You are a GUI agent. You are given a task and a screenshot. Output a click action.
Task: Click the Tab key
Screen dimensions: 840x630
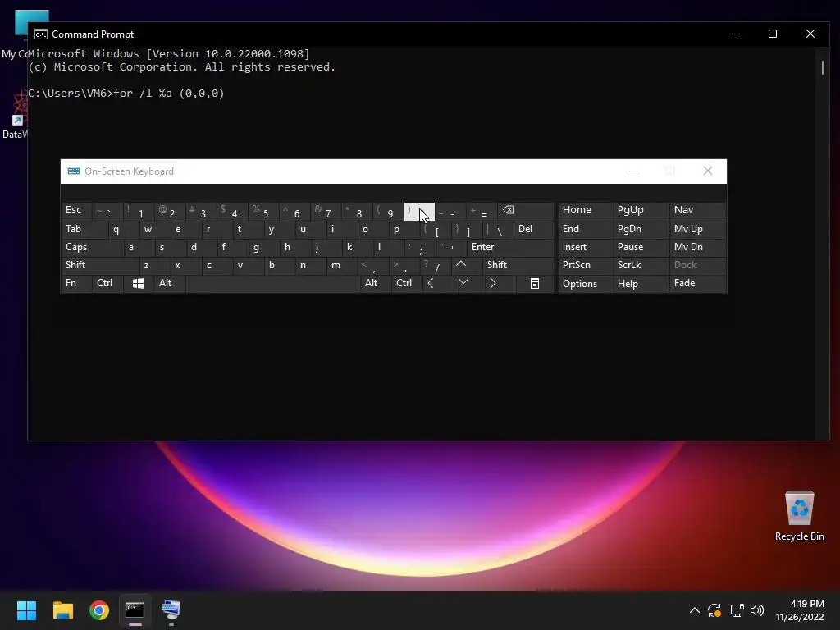click(x=84, y=229)
